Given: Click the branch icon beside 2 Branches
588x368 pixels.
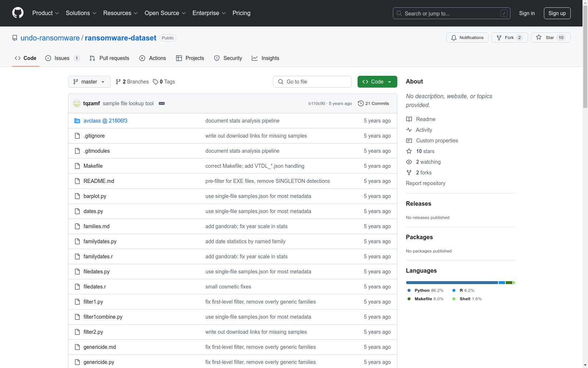Looking at the screenshot, I should [x=118, y=82].
